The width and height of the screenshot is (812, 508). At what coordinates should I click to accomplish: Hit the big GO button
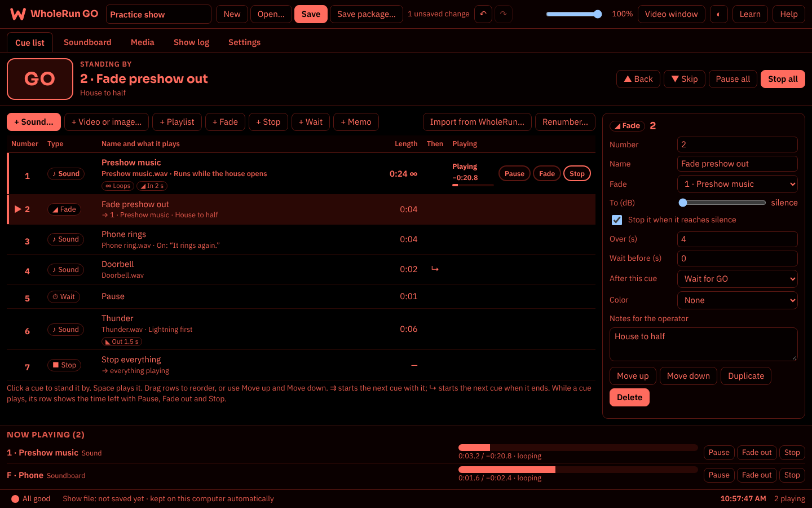[40, 79]
